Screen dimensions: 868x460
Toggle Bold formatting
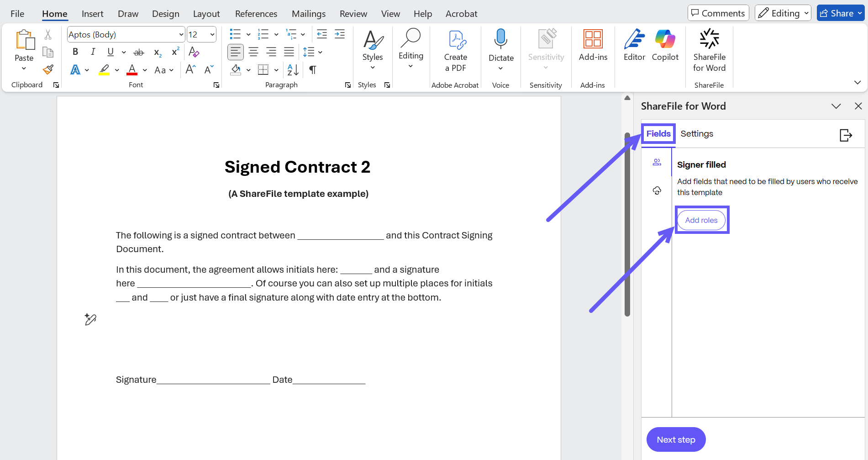coord(75,52)
